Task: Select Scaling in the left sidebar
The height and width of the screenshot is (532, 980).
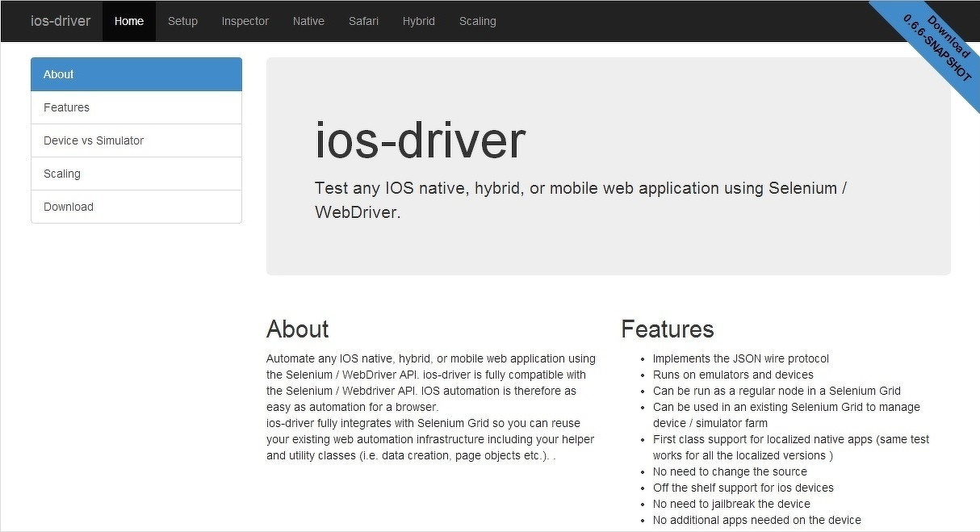Action: click(x=62, y=173)
